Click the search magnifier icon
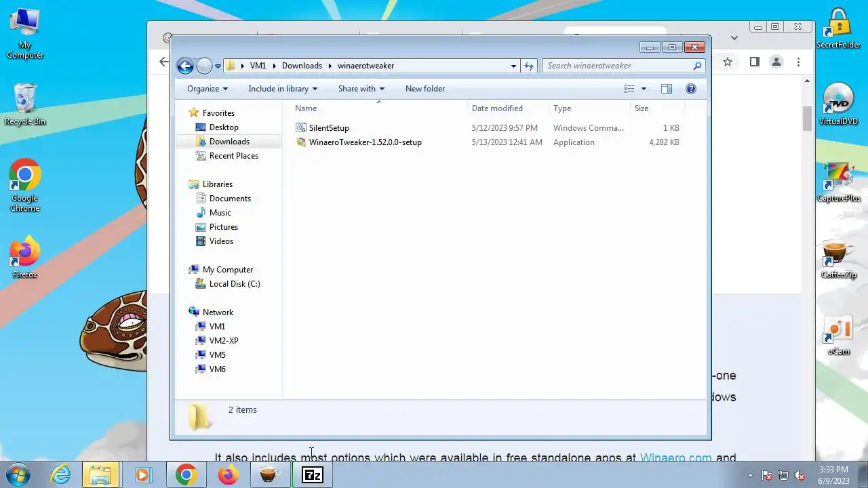Viewport: 868px width, 488px height. point(696,66)
